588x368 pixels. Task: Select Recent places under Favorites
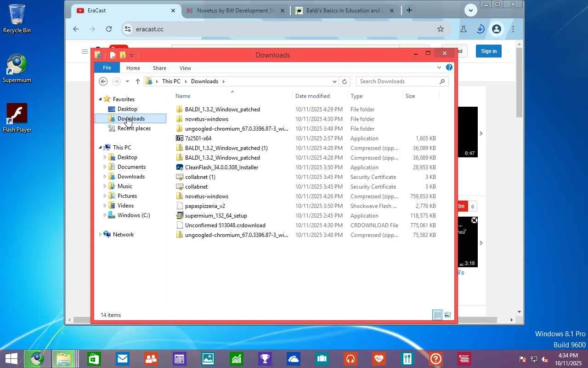pyautogui.click(x=134, y=128)
